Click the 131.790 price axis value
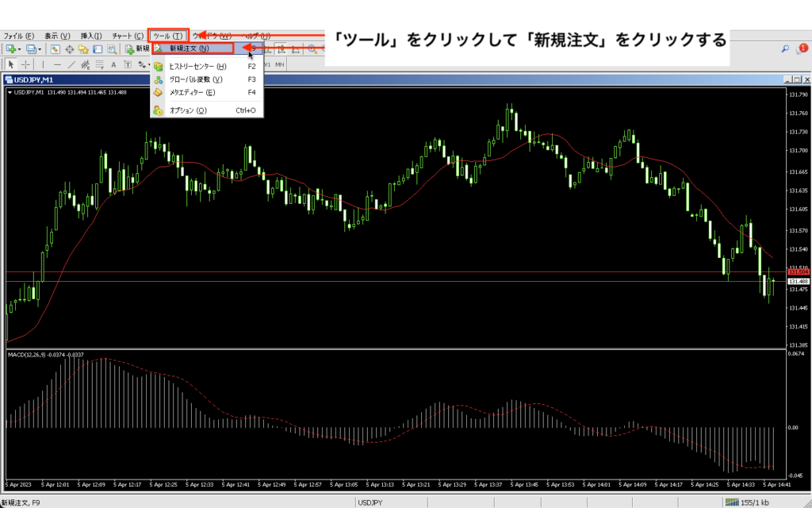The image size is (812, 508). click(x=798, y=95)
